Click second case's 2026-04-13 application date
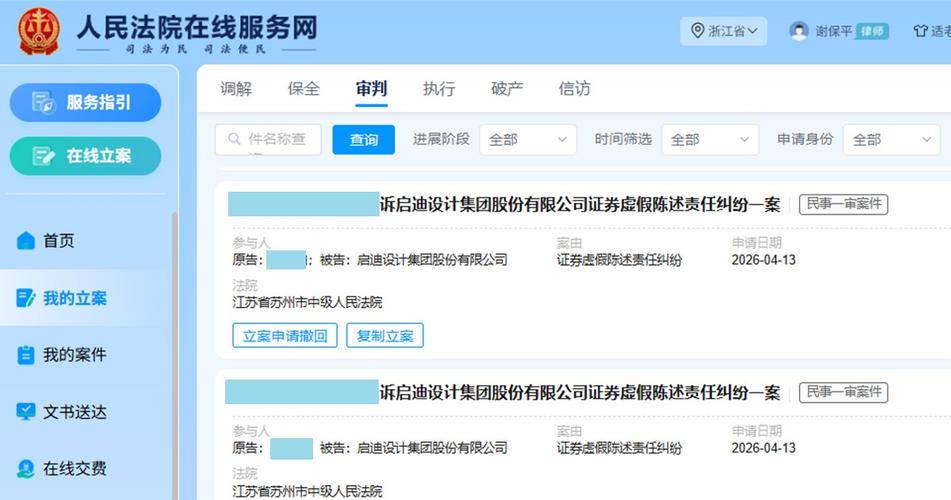Image resolution: width=951 pixels, height=500 pixels. 764,448
